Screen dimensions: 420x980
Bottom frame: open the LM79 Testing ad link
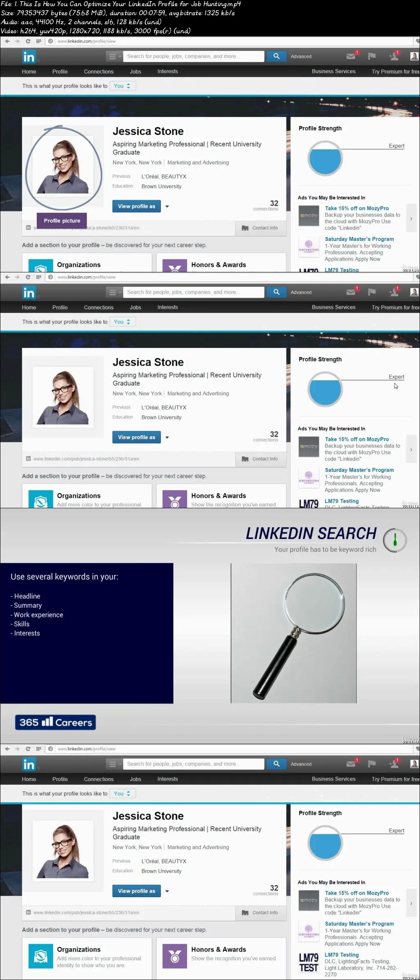[x=342, y=955]
